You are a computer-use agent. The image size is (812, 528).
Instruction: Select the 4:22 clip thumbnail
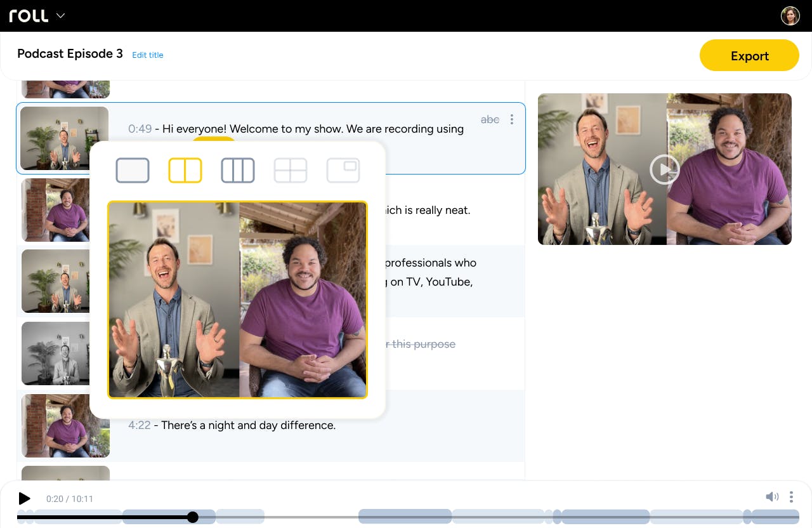[66, 426]
